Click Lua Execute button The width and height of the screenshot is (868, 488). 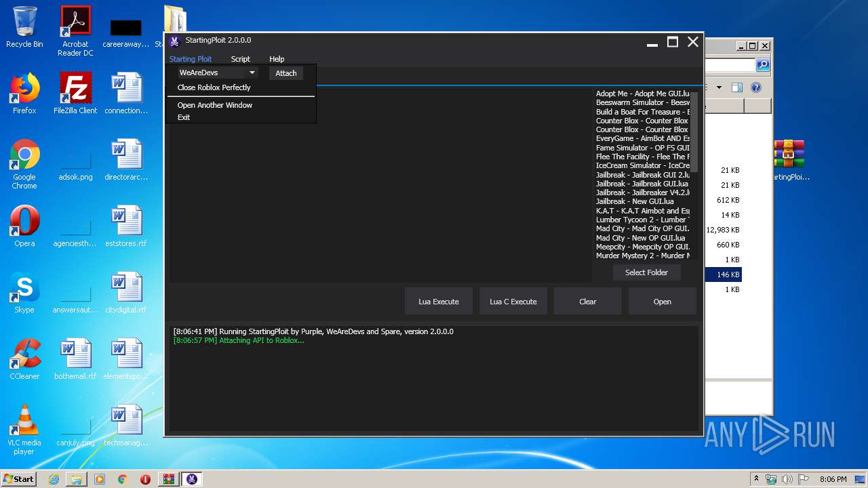[439, 302]
